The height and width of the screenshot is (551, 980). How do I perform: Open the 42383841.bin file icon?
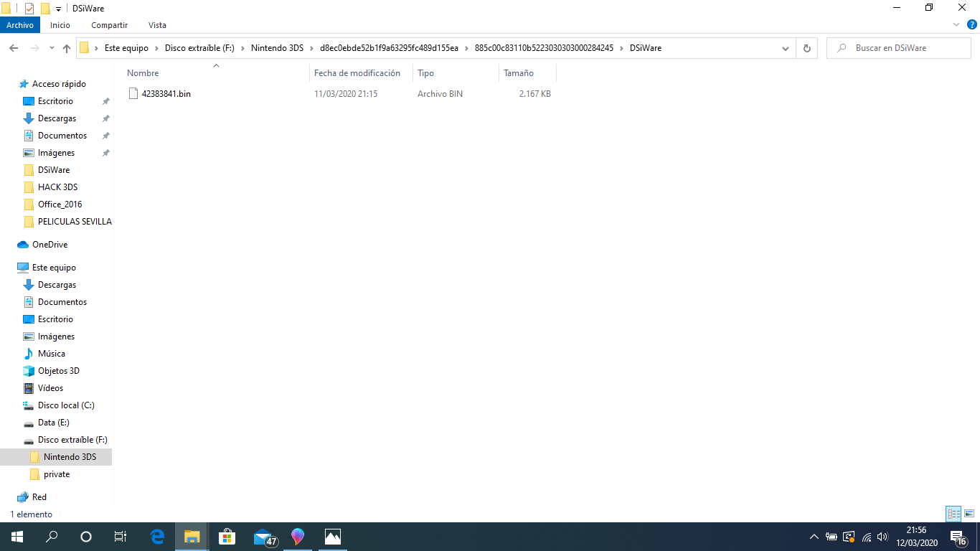(x=133, y=93)
